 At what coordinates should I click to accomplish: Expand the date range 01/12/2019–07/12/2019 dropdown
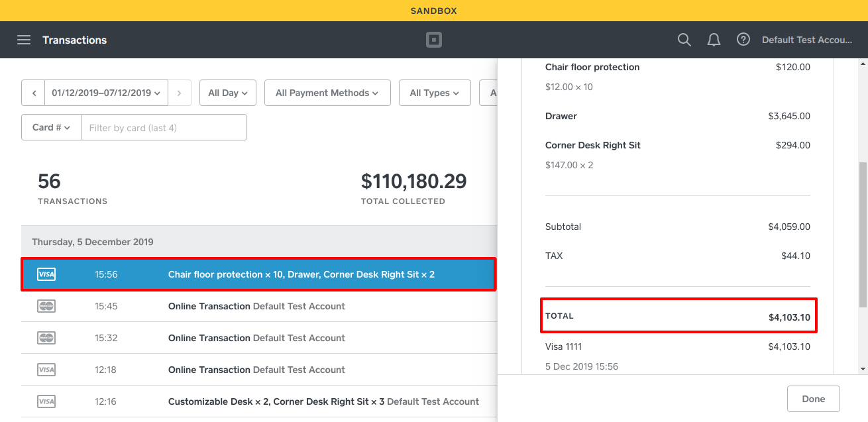106,93
